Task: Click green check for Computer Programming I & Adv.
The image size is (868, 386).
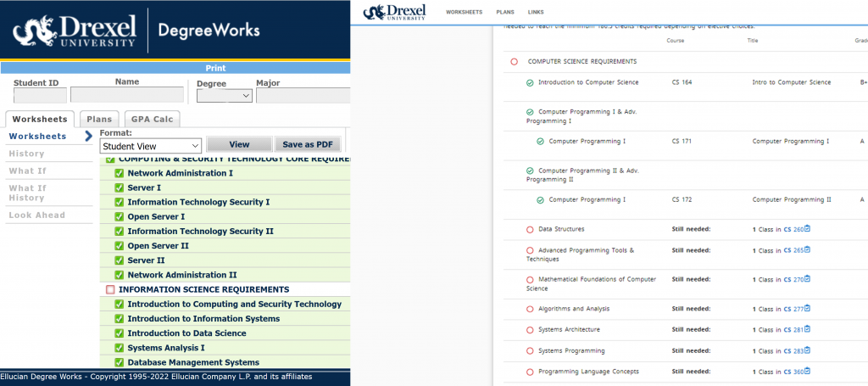Action: 530,112
